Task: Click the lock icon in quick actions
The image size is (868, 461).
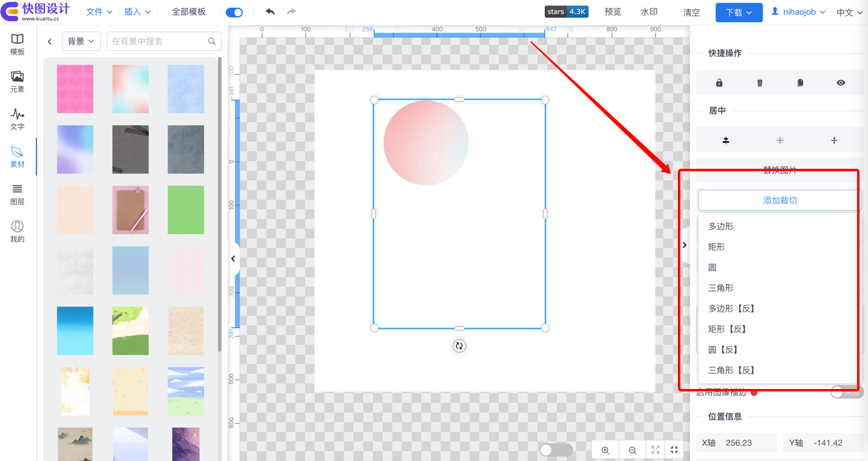Action: pos(719,83)
